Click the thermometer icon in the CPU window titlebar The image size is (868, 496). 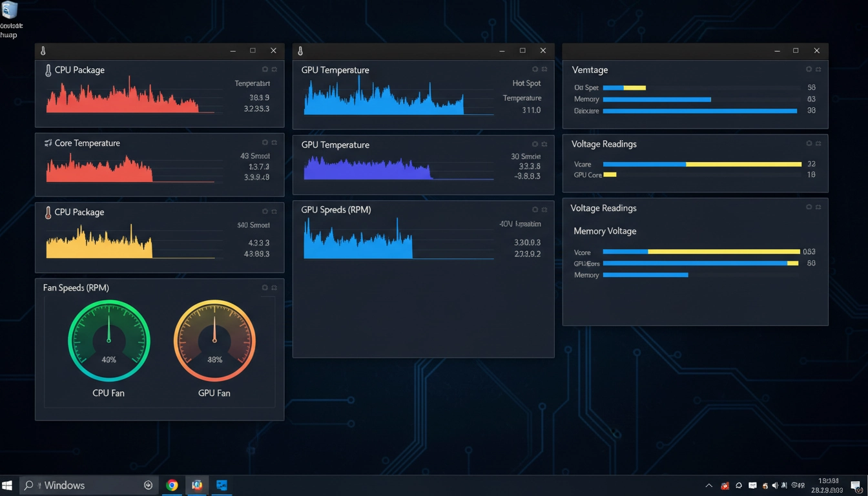pos(41,50)
